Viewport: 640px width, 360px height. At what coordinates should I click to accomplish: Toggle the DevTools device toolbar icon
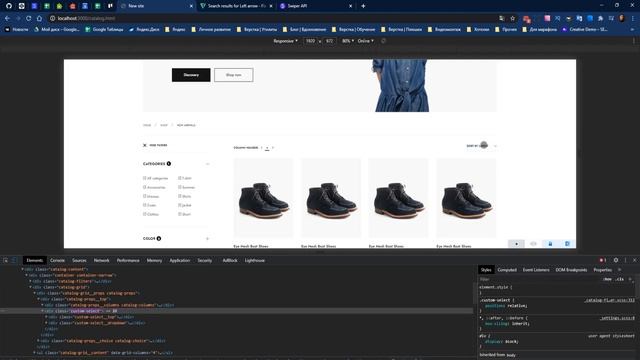click(14, 260)
